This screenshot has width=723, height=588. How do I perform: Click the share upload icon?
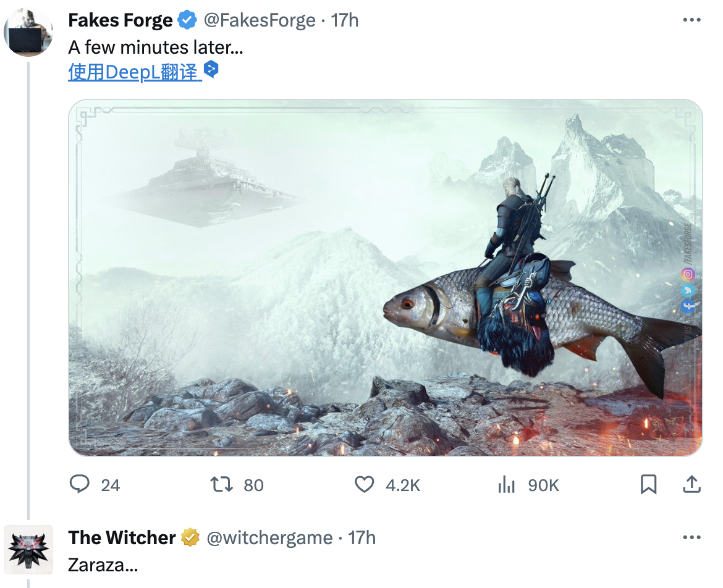(691, 484)
